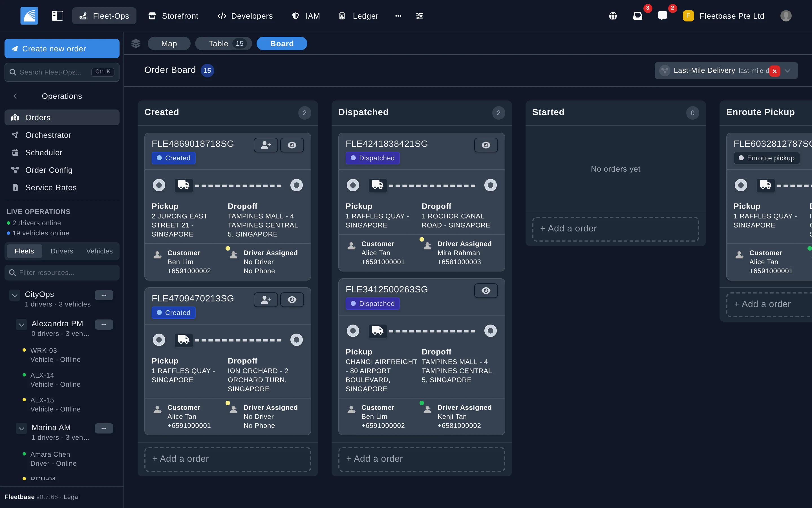Remove the Last-Mile Delivery filter

(x=775, y=71)
